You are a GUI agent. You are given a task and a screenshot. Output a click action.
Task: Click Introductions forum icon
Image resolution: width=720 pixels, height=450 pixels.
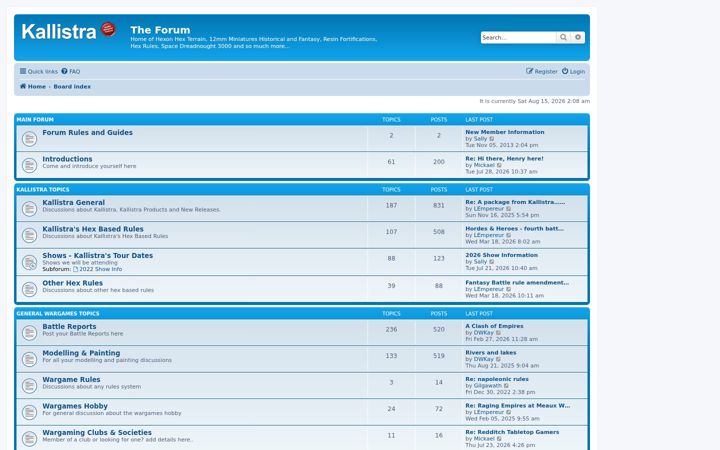click(x=29, y=165)
